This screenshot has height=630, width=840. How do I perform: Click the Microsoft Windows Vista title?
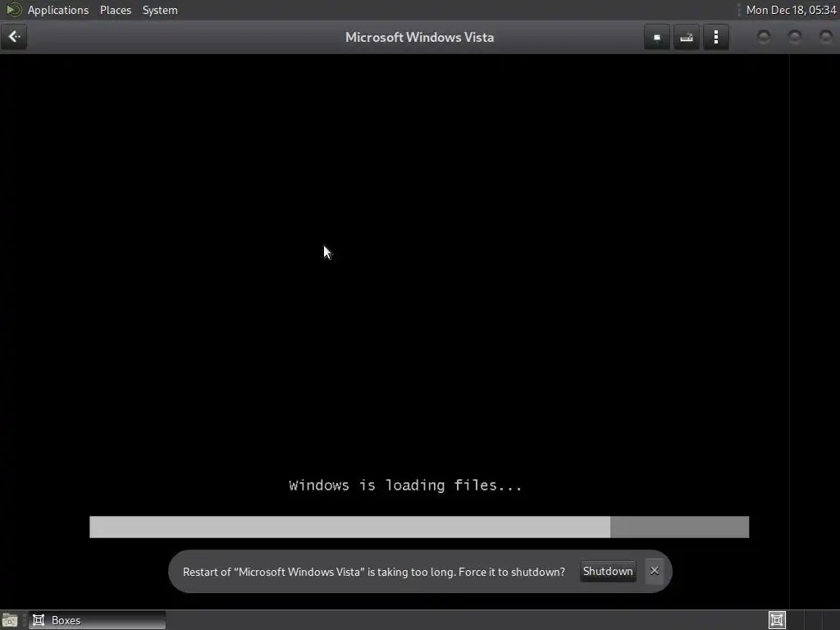419,38
